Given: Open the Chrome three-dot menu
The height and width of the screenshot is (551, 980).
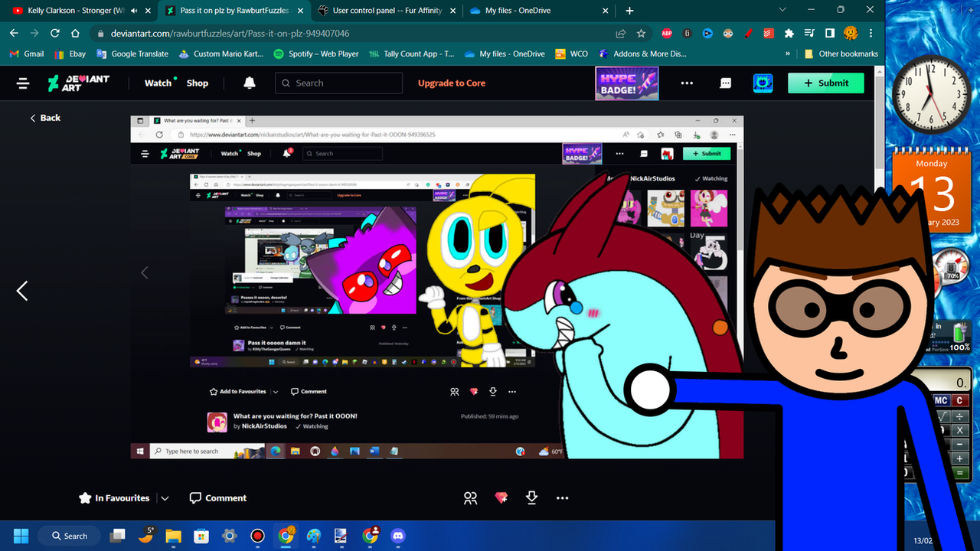Looking at the screenshot, I should point(871,34).
